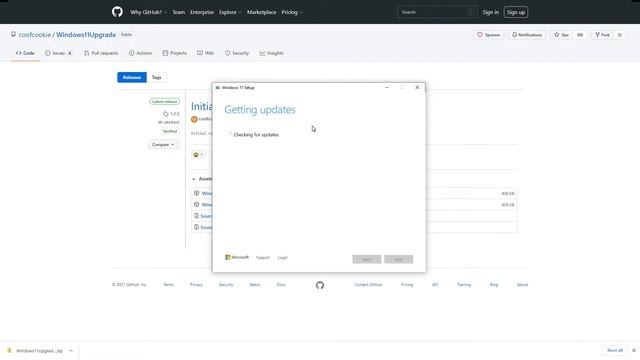This screenshot has width=640, height=360.
Task: Open the GitHub octocat logo in header
Action: click(117, 12)
